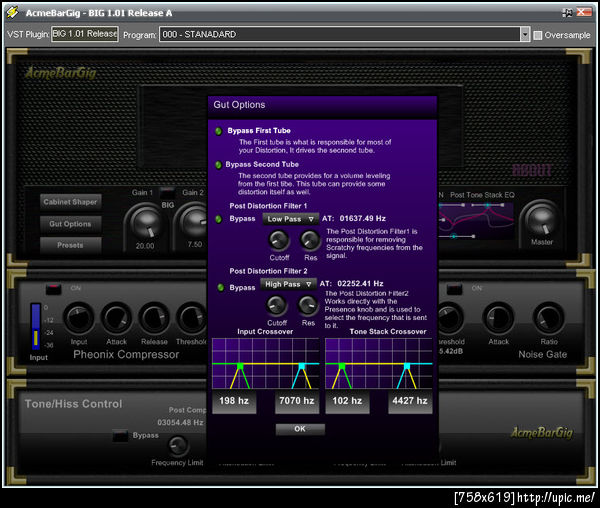Click the compressor Input knob

pos(79,318)
